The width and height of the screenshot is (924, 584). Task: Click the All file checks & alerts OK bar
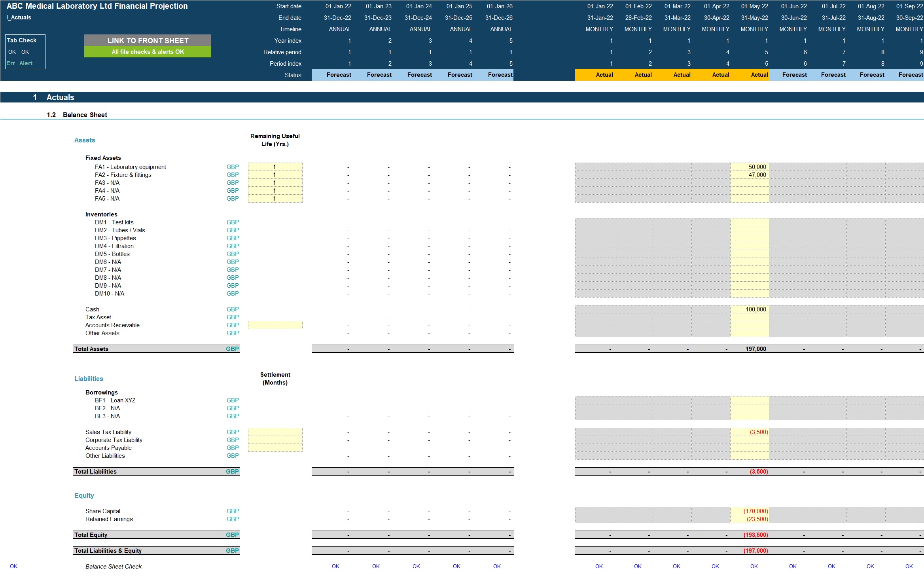click(148, 52)
